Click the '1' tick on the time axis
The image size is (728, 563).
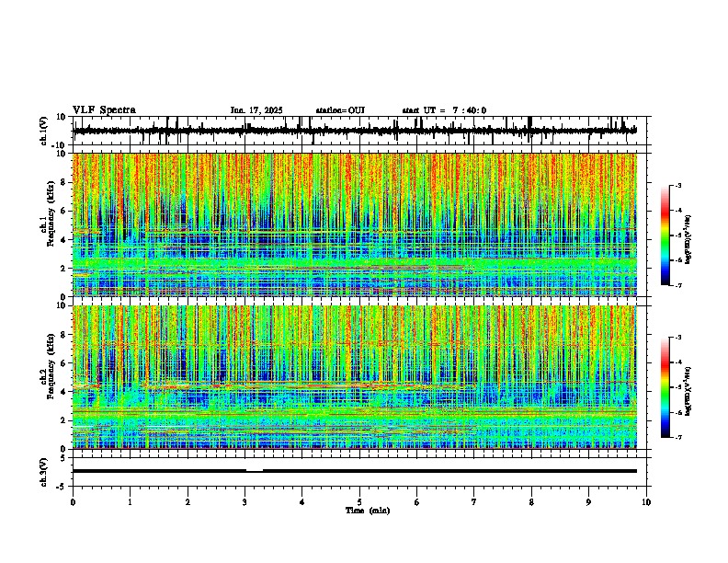[130, 502]
